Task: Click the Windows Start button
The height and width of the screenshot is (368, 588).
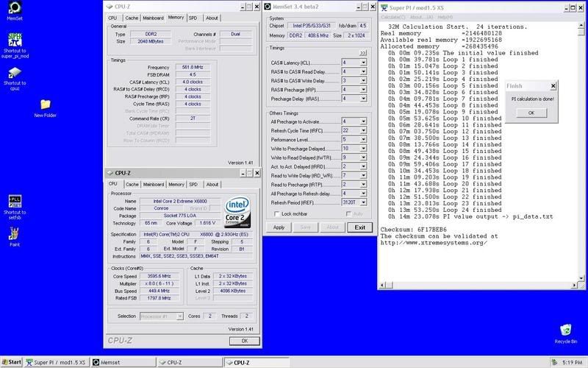Action: [x=11, y=362]
